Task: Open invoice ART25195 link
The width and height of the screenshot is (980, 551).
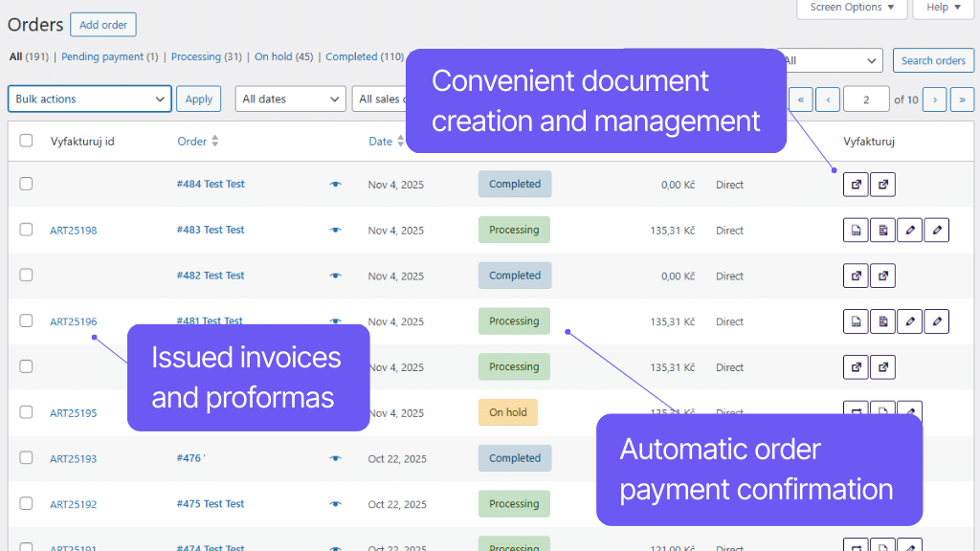Action: point(73,413)
